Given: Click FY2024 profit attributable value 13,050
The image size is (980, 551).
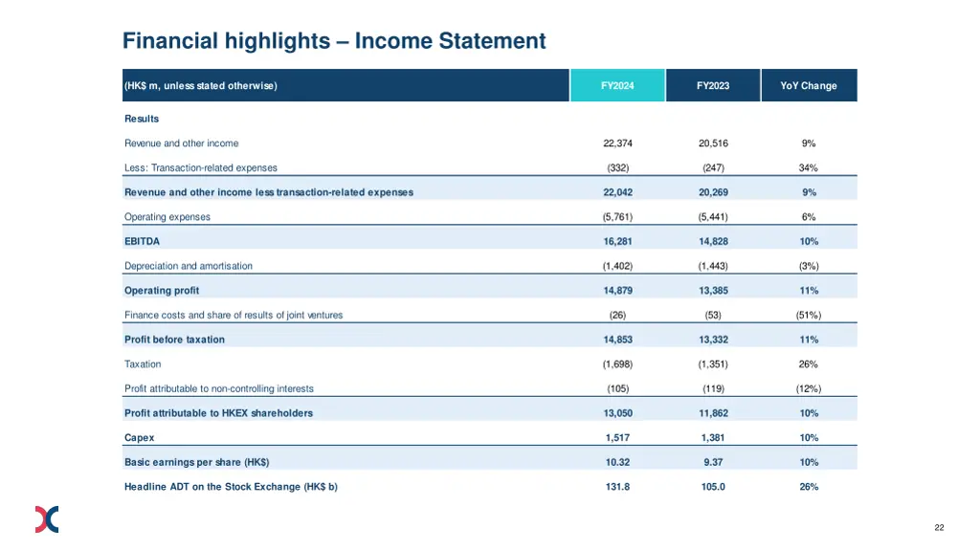Looking at the screenshot, I should click(x=617, y=413).
